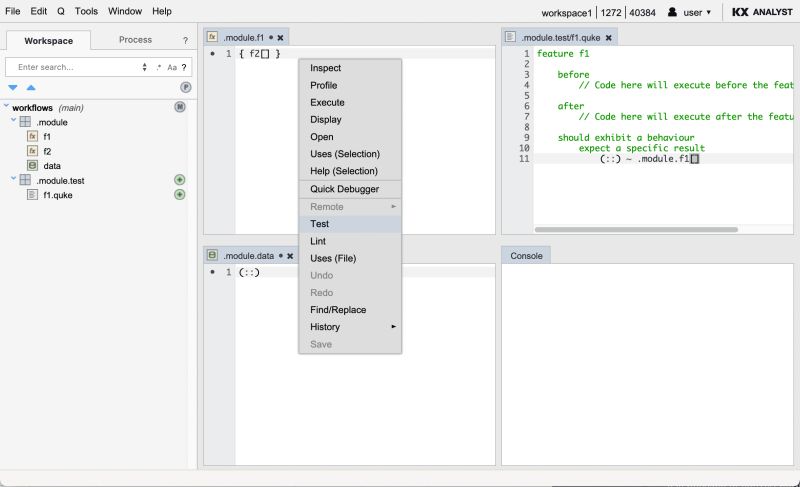This screenshot has width=800, height=487.
Task: Select f1.quke in workspace tree
Action: pos(58,195)
